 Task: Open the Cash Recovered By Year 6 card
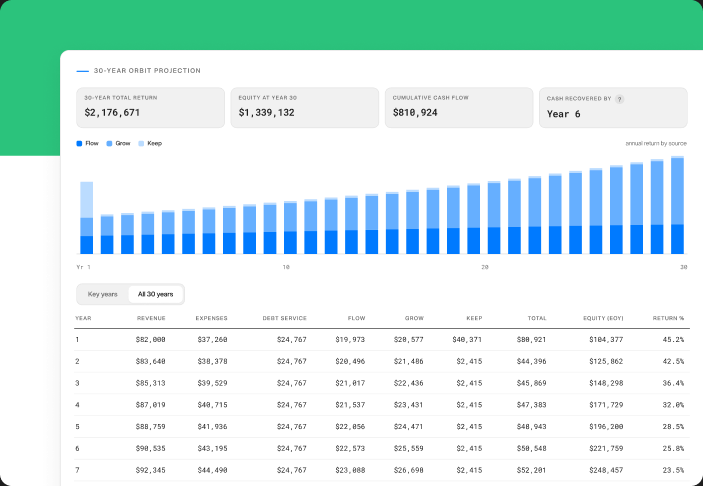coord(613,108)
